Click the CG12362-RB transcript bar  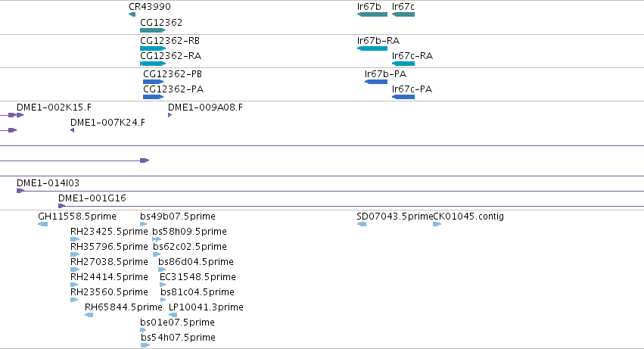153,48
